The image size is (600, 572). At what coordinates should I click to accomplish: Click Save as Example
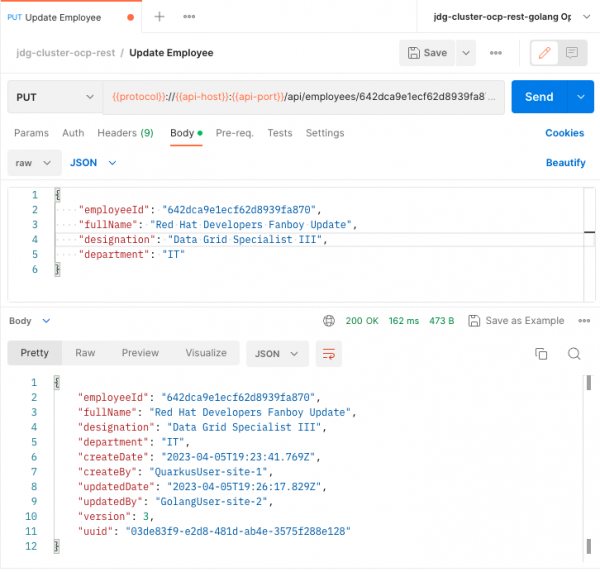coord(516,321)
